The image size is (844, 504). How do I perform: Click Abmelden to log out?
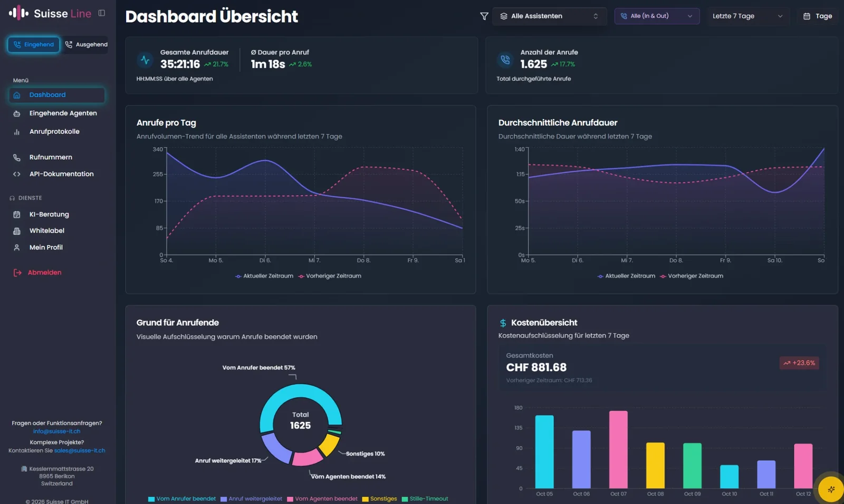click(44, 273)
